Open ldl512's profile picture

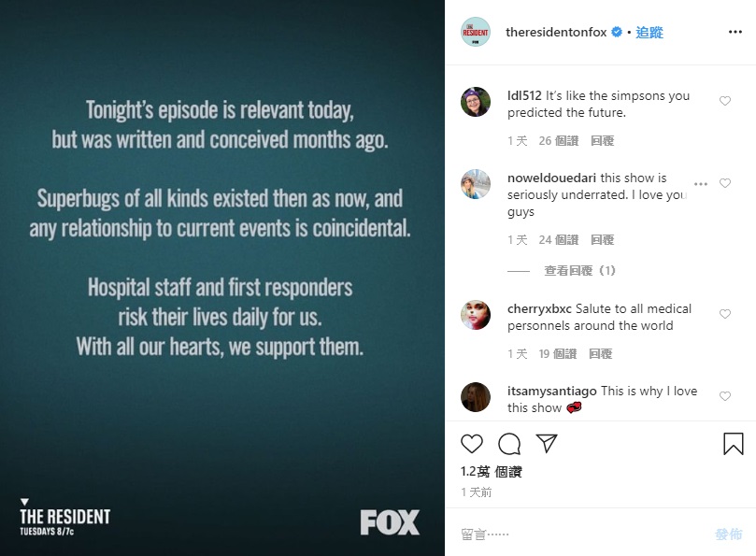(476, 102)
